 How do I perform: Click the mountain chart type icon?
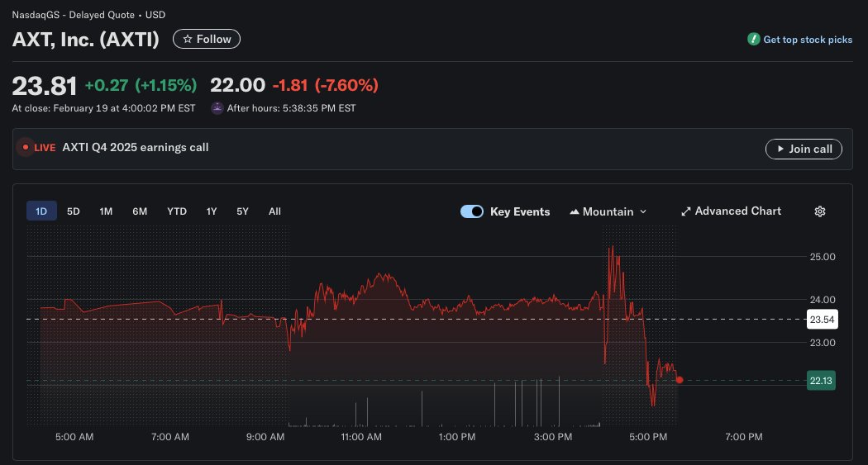coord(574,211)
